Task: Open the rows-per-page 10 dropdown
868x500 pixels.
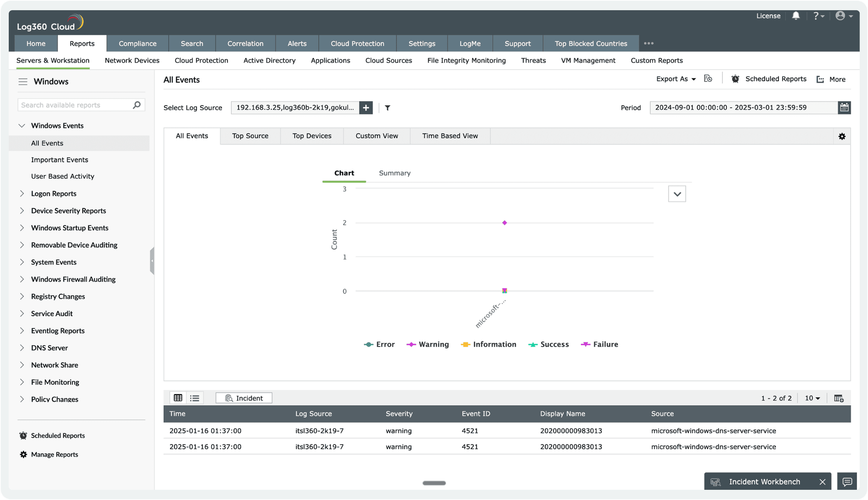Action: [812, 398]
